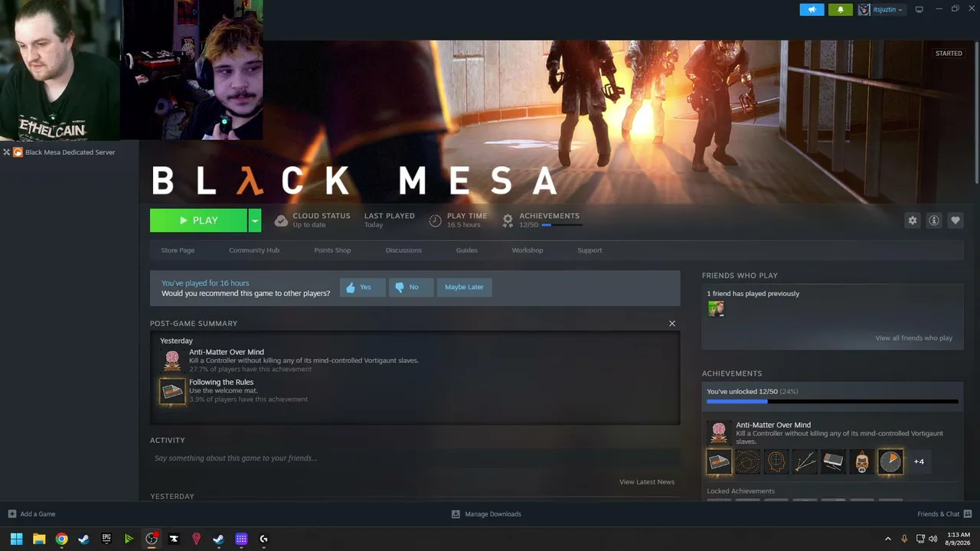Image resolution: width=980 pixels, height=551 pixels.
Task: Click the Anti-Matter Over Mind icon in Post-Game Summary
Action: (x=172, y=360)
